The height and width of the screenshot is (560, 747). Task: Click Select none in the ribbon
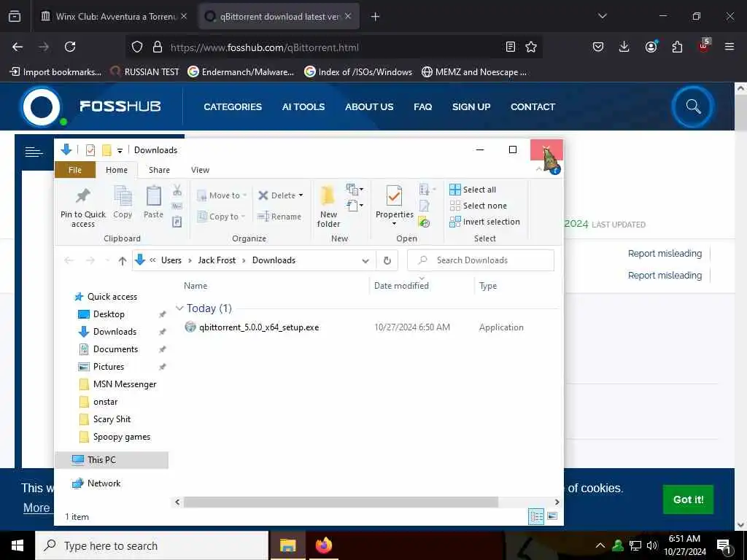pyautogui.click(x=479, y=206)
